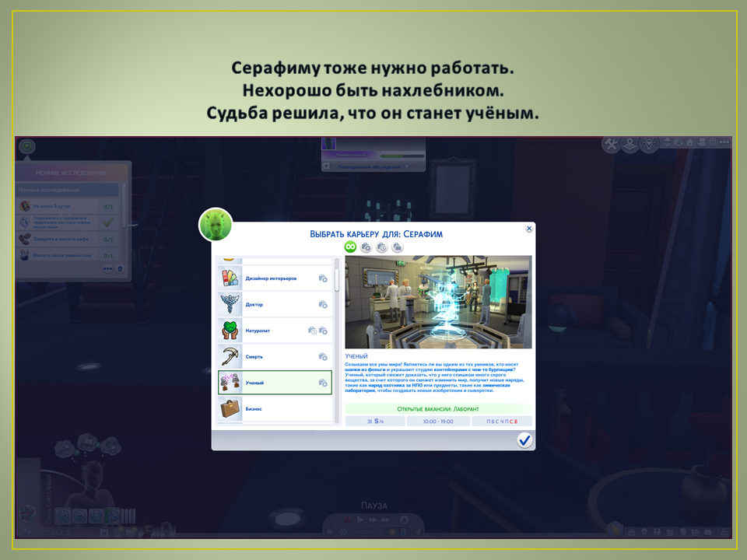Viewport: 747px width, 560px height.
Task: Select the Бизнес career with briefcase icon
Action: (275, 408)
